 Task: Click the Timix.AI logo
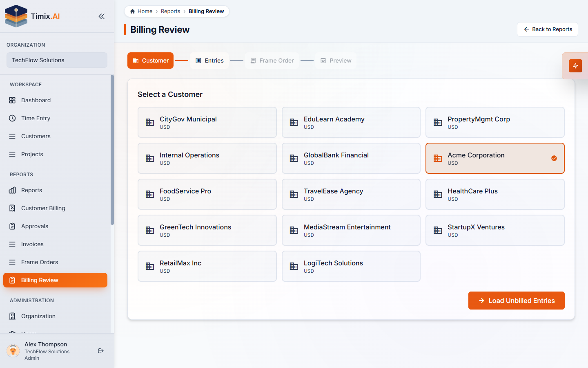coord(32,16)
